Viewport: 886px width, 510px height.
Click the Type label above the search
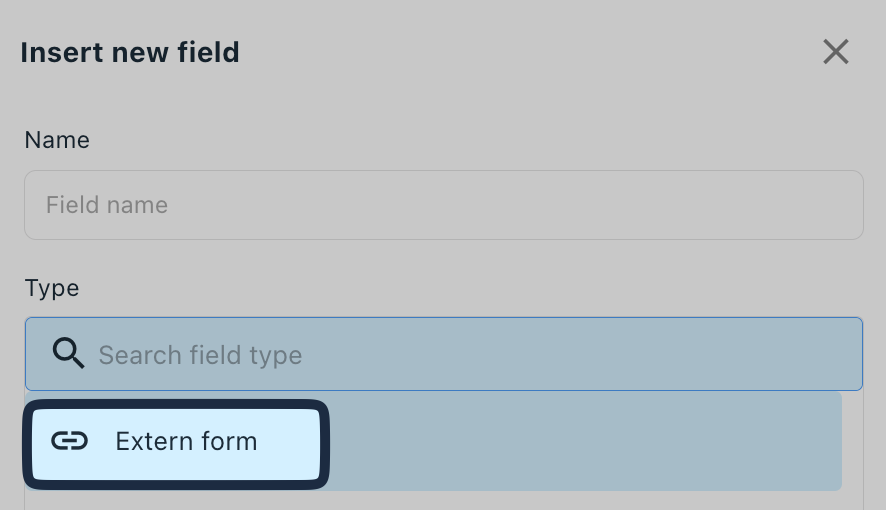click(x=52, y=288)
